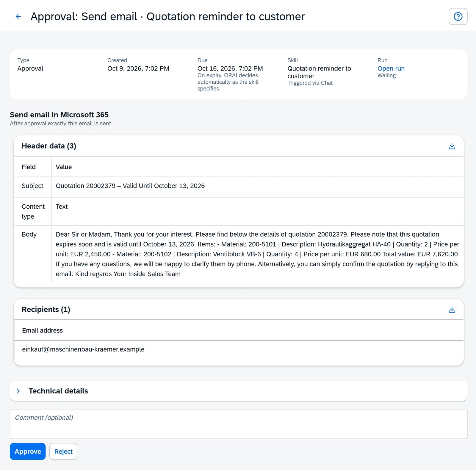The width and height of the screenshot is (476, 470).
Task: Click the Value column header
Action: tap(64, 167)
